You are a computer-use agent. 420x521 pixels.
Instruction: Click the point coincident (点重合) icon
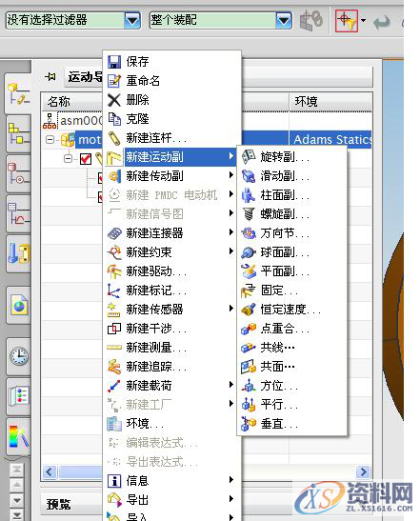coord(249,329)
